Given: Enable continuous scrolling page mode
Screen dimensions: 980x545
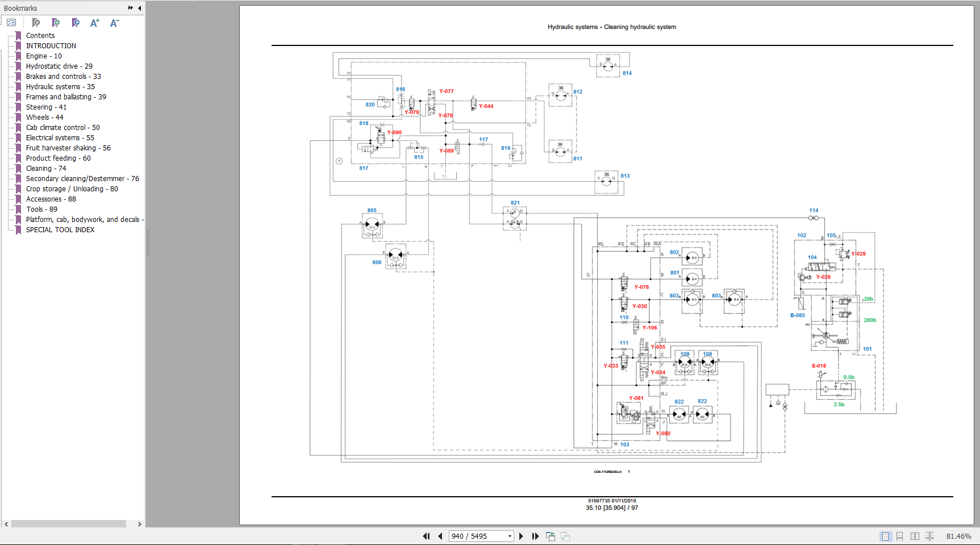Looking at the screenshot, I should 899,536.
